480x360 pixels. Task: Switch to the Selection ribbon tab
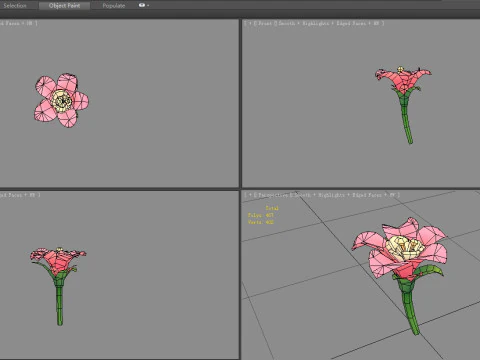(15, 5)
